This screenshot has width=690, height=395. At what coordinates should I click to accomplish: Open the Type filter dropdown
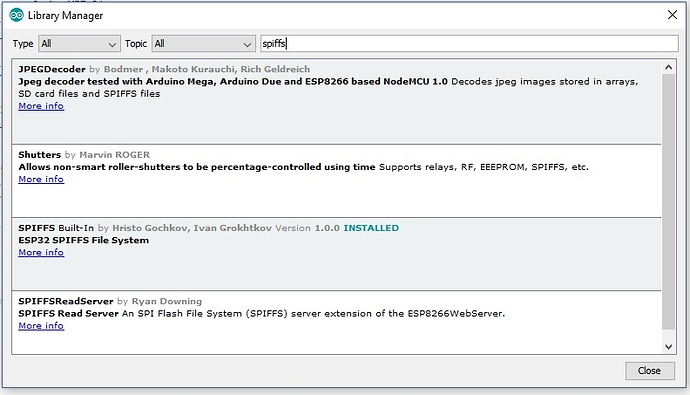79,44
